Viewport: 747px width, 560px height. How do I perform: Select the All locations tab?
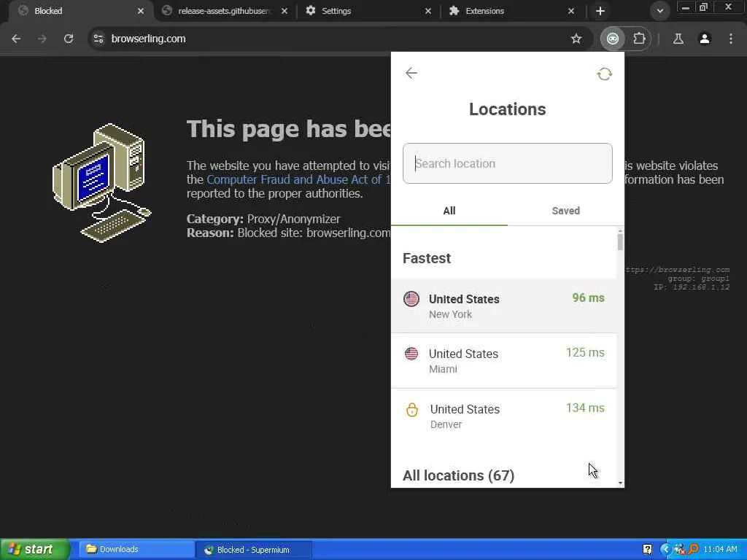pyautogui.click(x=449, y=211)
